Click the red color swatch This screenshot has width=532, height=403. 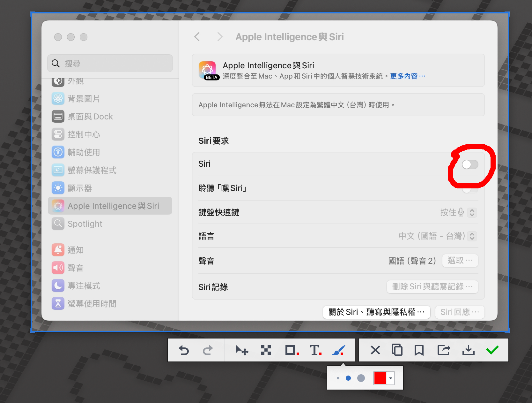380,378
